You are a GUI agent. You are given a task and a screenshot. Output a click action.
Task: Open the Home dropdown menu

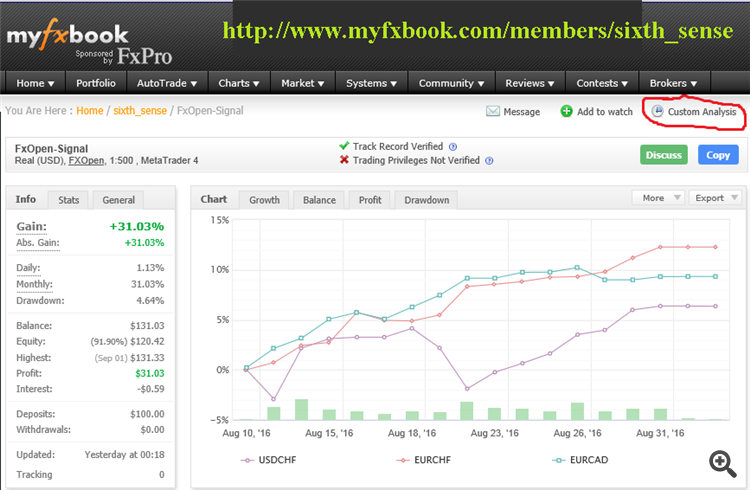pos(35,83)
